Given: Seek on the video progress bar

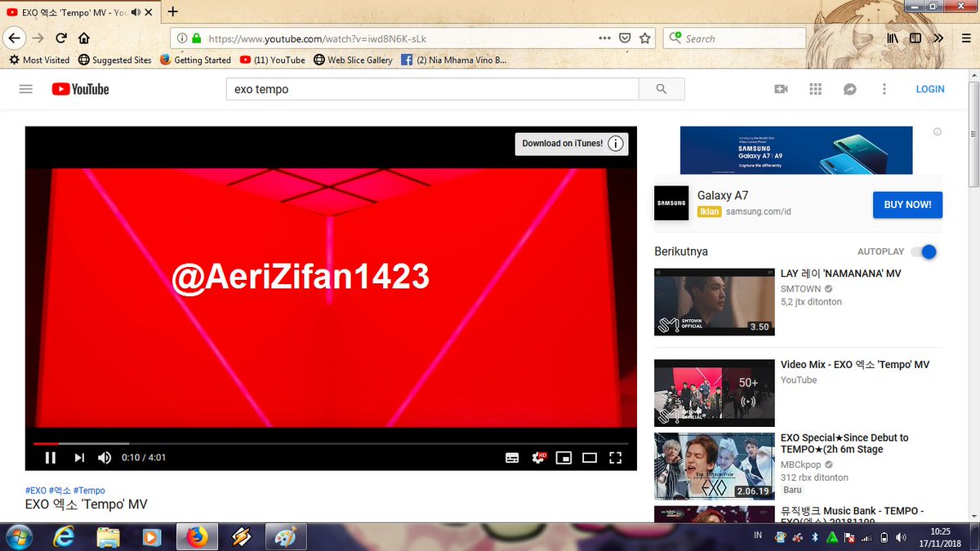Looking at the screenshot, I should 331,443.
